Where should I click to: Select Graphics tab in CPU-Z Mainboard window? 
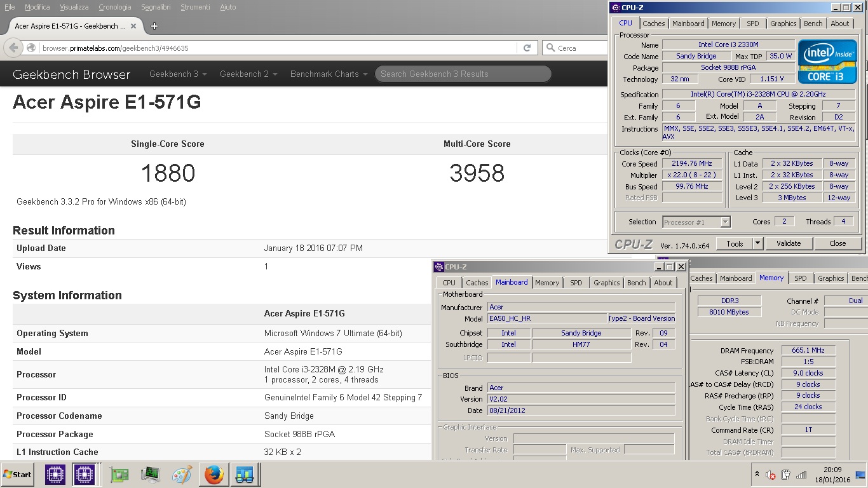606,283
